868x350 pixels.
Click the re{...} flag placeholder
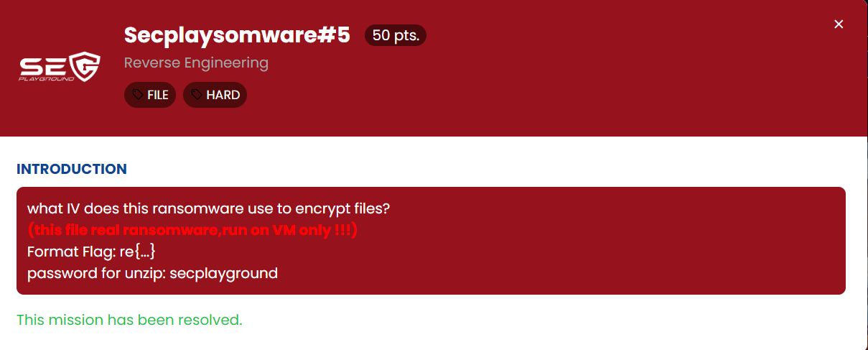click(134, 252)
